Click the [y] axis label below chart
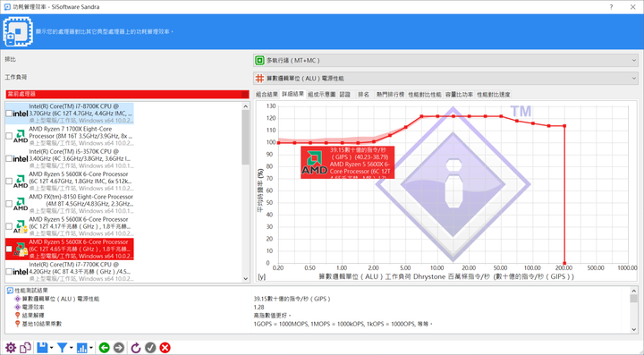Viewport: 644px width, 355px height. click(261, 277)
